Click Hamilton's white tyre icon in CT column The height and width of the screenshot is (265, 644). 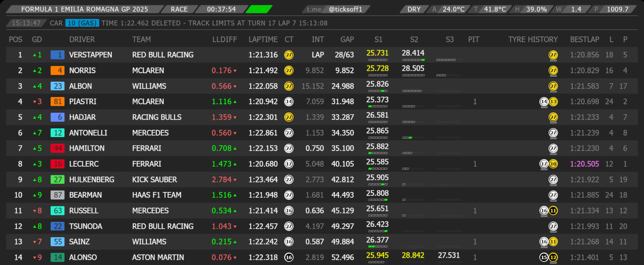[289, 149]
